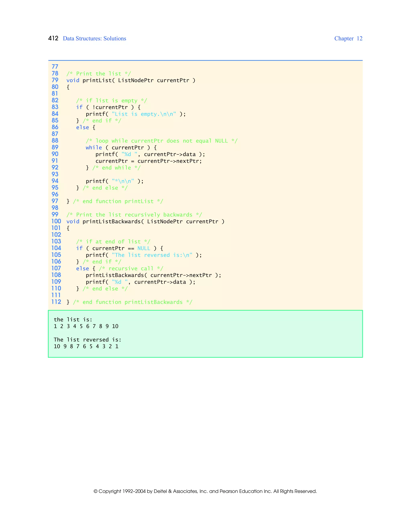Click output row '10 9 8 7 6 5 4 3 2 1'
Screen dimensions: 411x532
coord(86,346)
